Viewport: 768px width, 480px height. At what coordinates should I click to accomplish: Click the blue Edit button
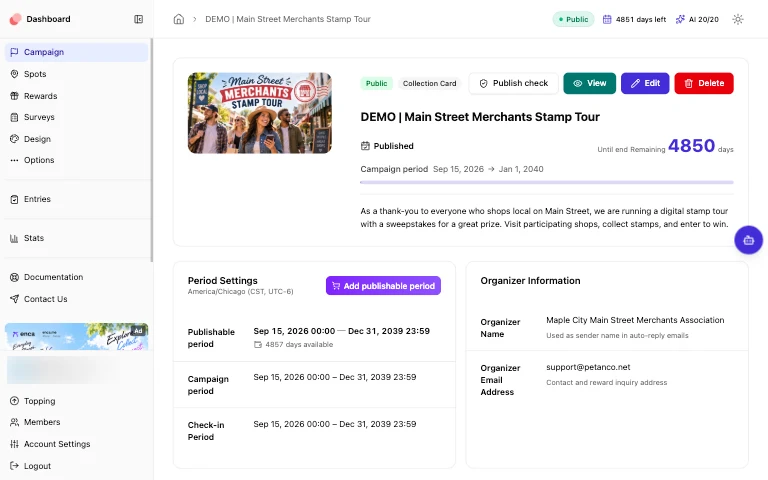coord(645,83)
